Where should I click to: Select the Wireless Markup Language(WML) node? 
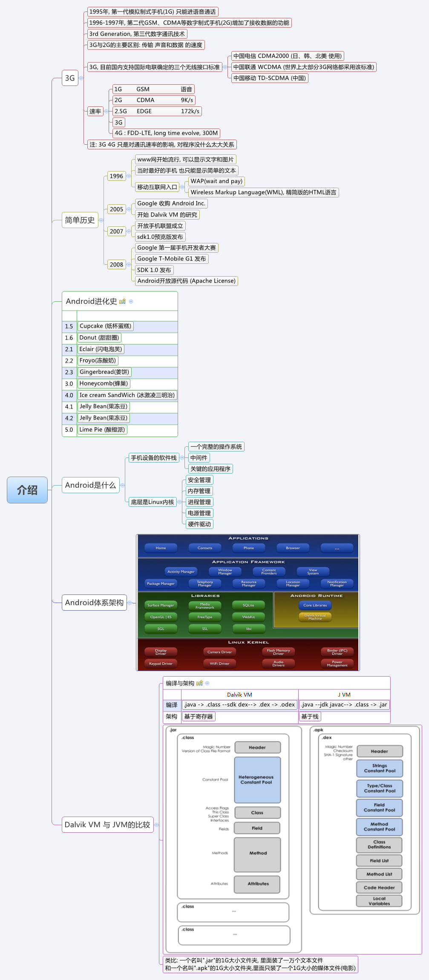263,192
